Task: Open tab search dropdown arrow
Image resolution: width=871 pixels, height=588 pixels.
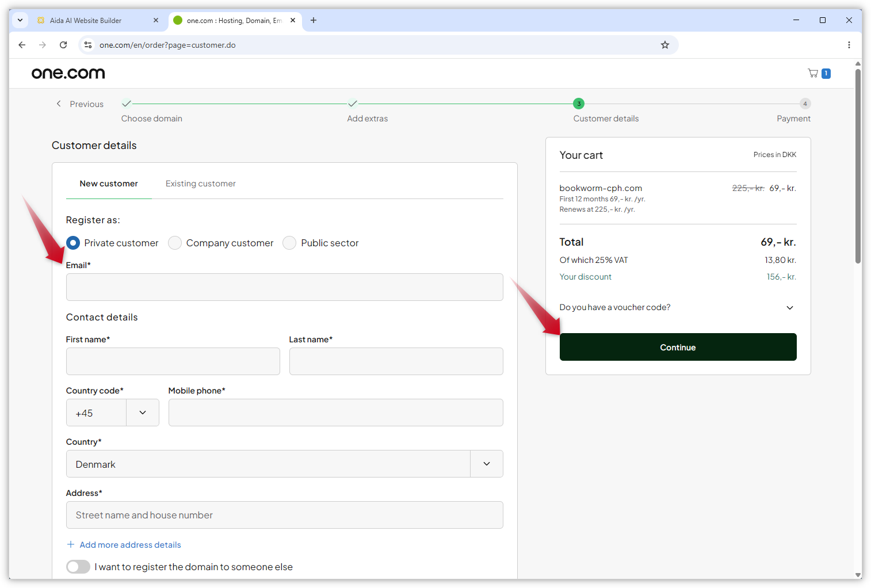Action: [20, 20]
